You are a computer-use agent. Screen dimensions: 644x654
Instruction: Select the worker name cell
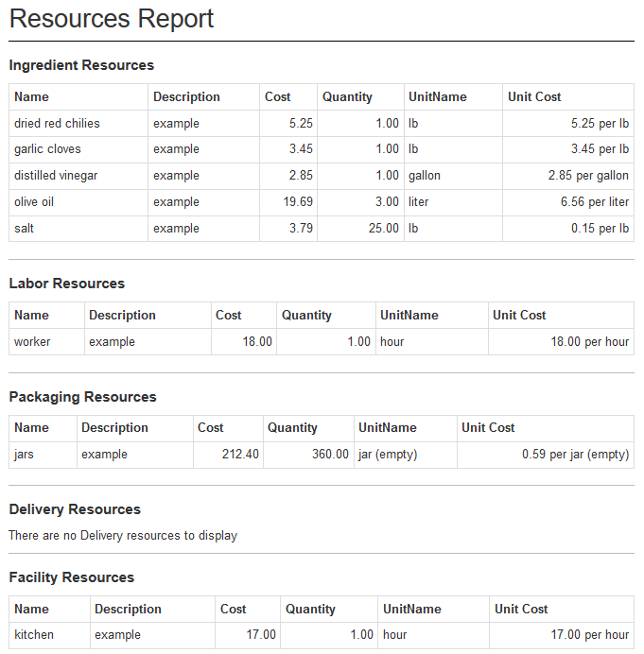(x=32, y=342)
